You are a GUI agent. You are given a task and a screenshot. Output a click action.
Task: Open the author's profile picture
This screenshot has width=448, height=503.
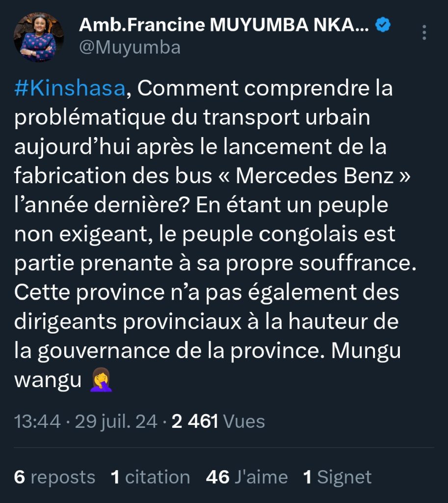(38, 37)
